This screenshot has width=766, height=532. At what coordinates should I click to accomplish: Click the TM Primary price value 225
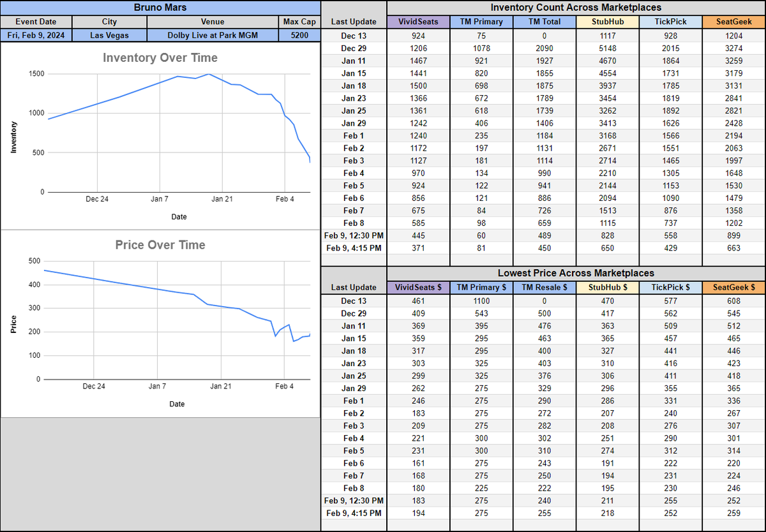[481, 489]
